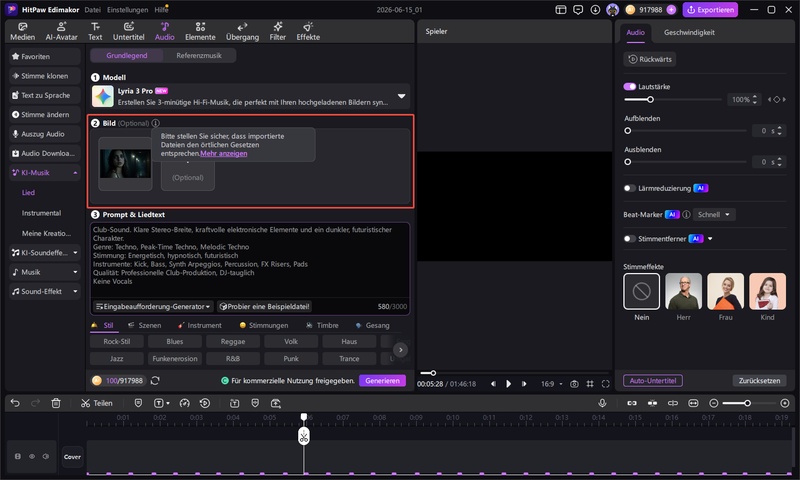Open the Medien library tab
This screenshot has width=800, height=480.
point(22,32)
